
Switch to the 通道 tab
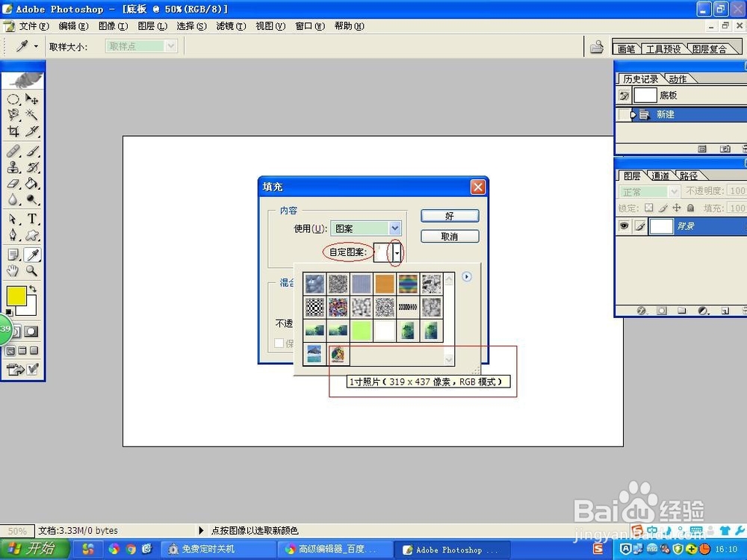pyautogui.click(x=660, y=175)
